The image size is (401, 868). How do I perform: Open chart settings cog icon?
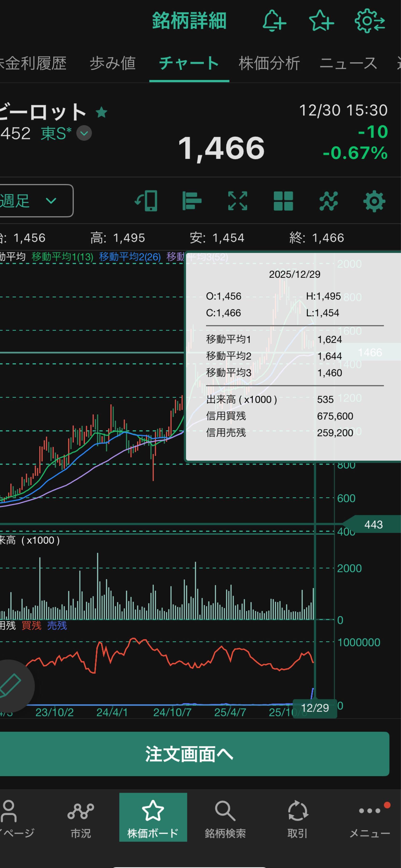coord(374,201)
